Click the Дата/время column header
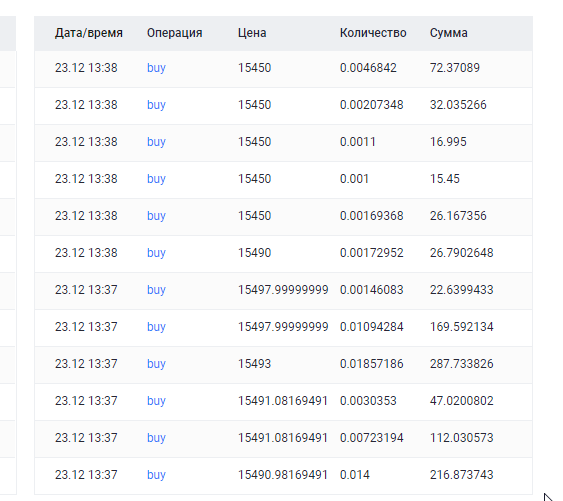Image resolution: width=563 pixels, height=501 pixels. 89,33
